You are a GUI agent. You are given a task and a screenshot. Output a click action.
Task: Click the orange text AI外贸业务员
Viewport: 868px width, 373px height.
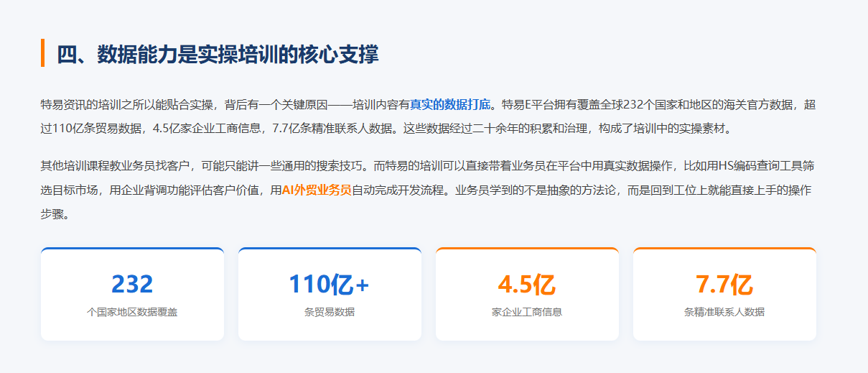pyautogui.click(x=317, y=190)
